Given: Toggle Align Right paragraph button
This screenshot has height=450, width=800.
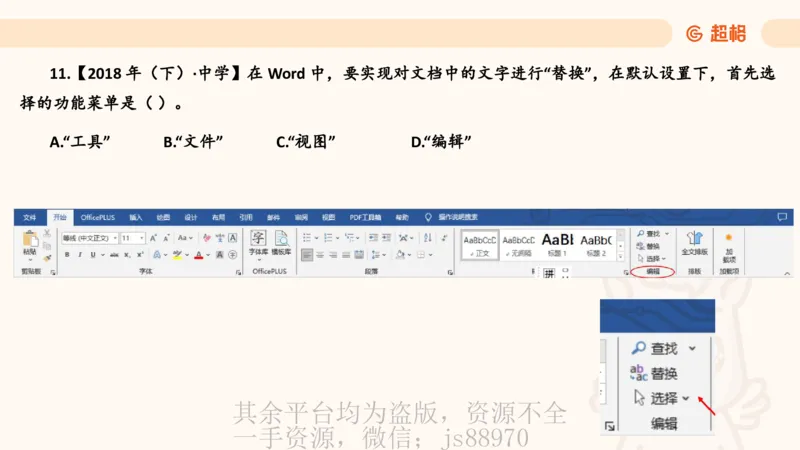Looking at the screenshot, I should click(x=333, y=255).
